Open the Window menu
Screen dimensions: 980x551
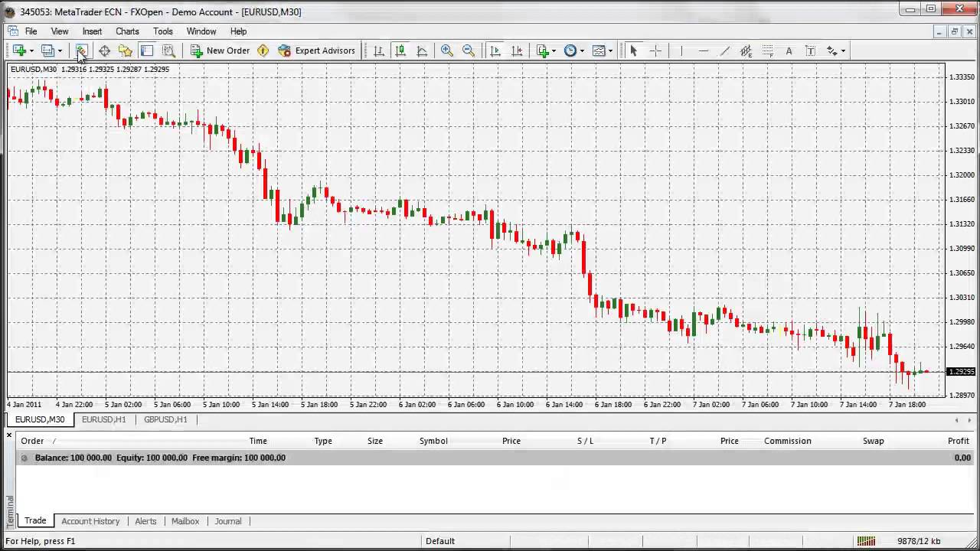(201, 31)
